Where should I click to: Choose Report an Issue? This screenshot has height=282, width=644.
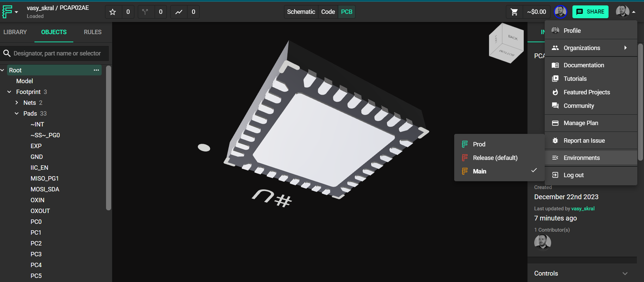(x=591, y=140)
